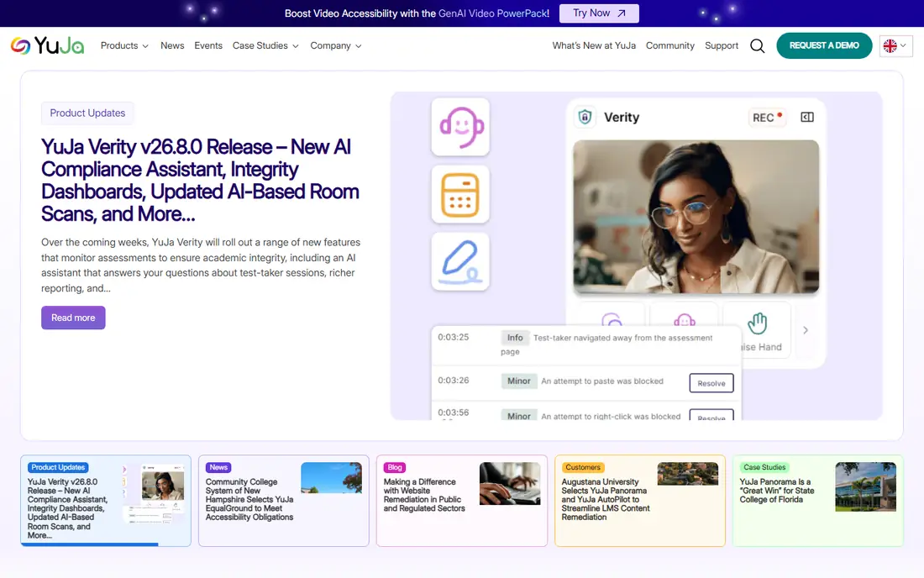Click the Read more button

click(x=73, y=318)
